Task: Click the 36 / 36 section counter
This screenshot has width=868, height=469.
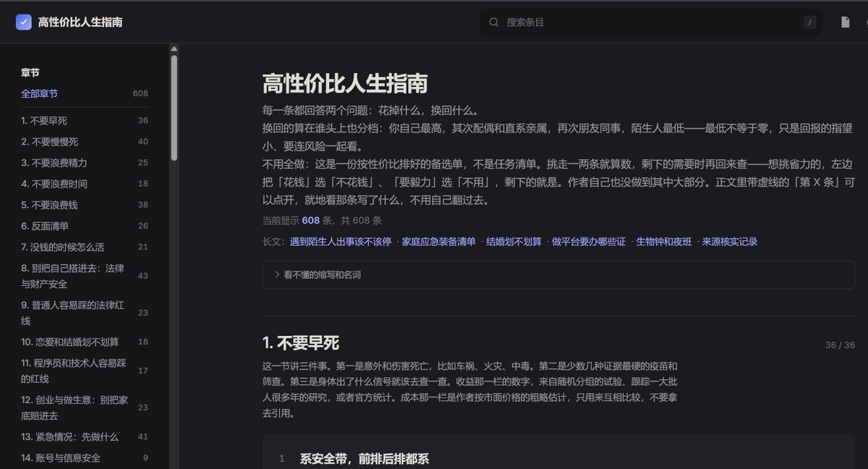Action: click(840, 345)
